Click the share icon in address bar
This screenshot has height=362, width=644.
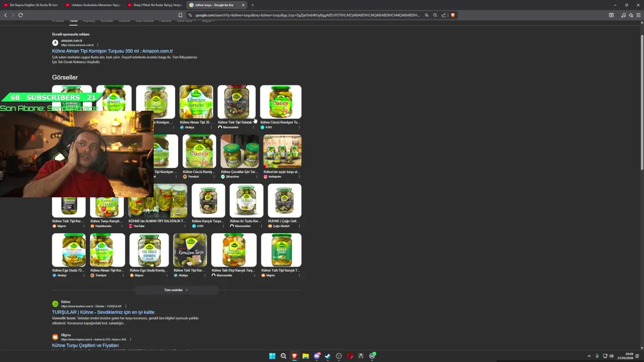[x=444, y=15]
